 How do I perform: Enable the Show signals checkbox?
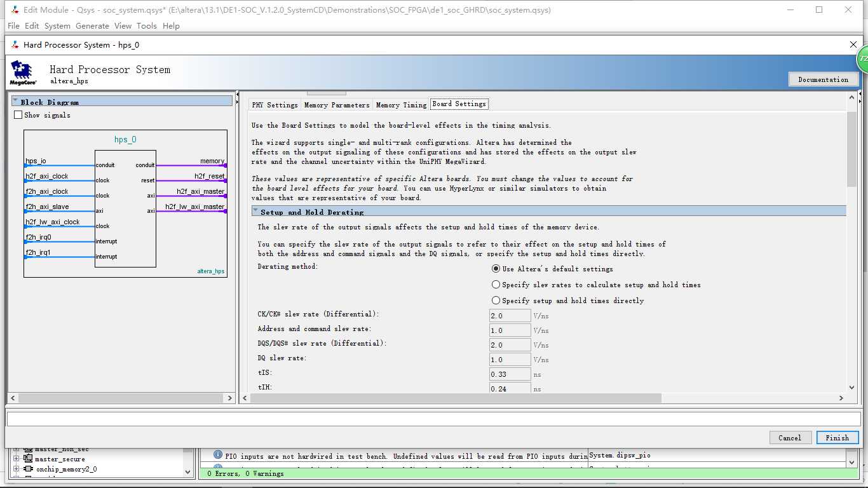pyautogui.click(x=18, y=115)
